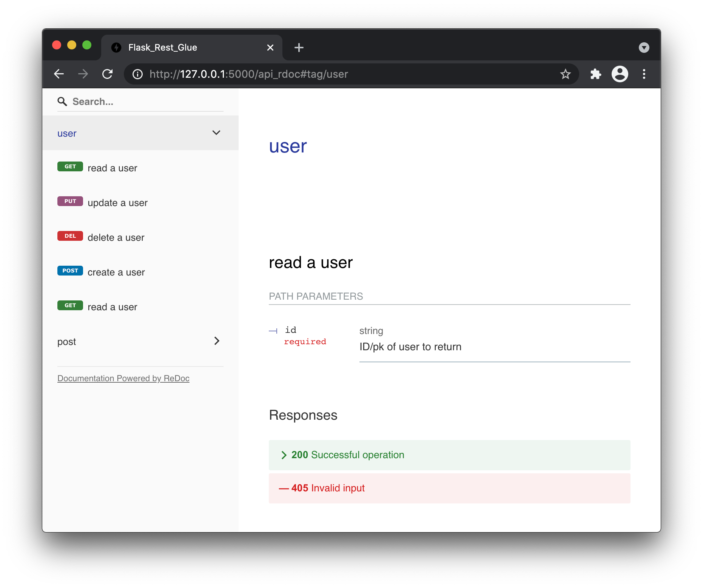Image resolution: width=703 pixels, height=588 pixels.
Task: Click the POST badge next to 'create a user'
Action: click(70, 270)
